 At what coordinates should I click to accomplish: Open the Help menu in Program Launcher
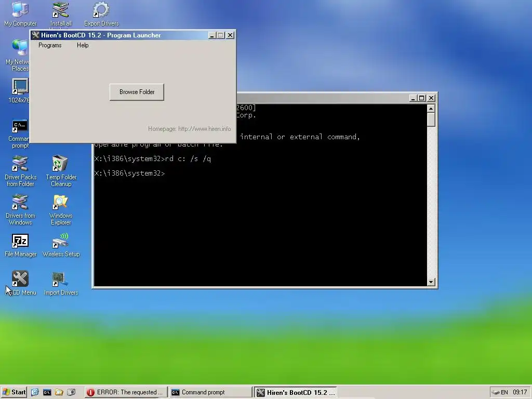pyautogui.click(x=83, y=45)
